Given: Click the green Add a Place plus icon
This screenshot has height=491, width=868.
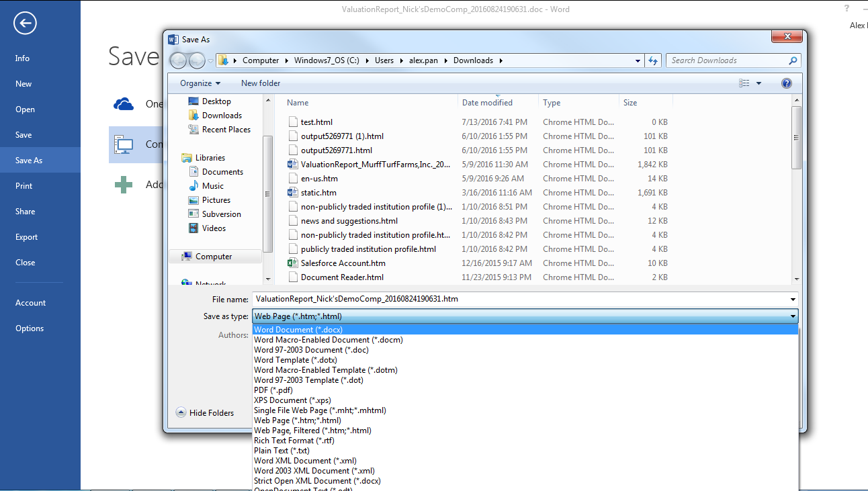Looking at the screenshot, I should (124, 185).
